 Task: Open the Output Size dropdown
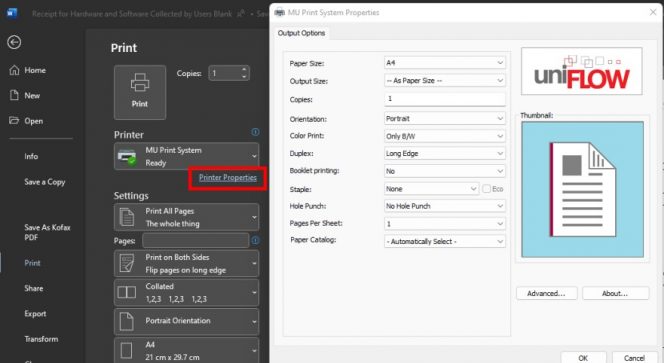pos(445,80)
